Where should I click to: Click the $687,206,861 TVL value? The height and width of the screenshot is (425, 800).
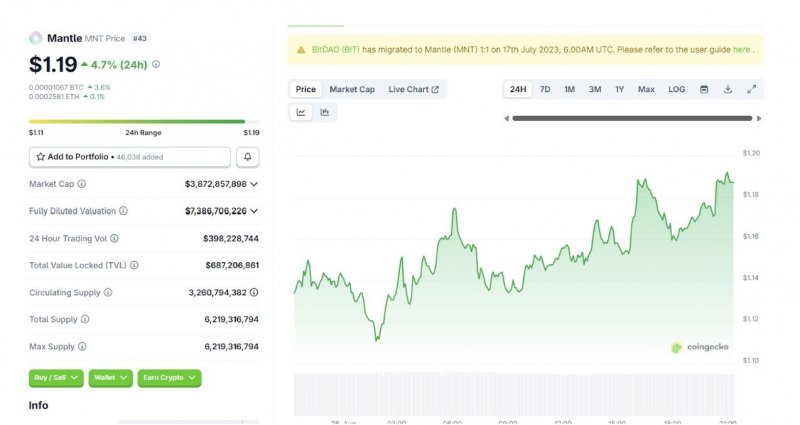(x=232, y=265)
